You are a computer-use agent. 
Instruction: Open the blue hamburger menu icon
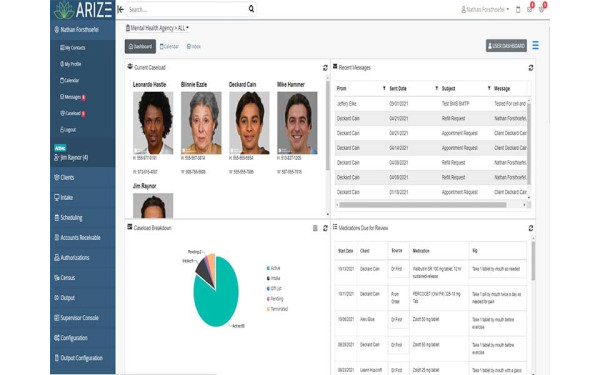(x=535, y=46)
